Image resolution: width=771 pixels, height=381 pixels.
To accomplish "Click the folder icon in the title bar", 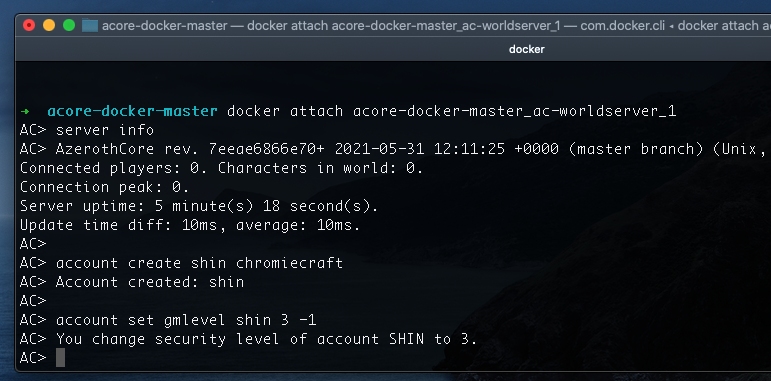I will coord(90,25).
